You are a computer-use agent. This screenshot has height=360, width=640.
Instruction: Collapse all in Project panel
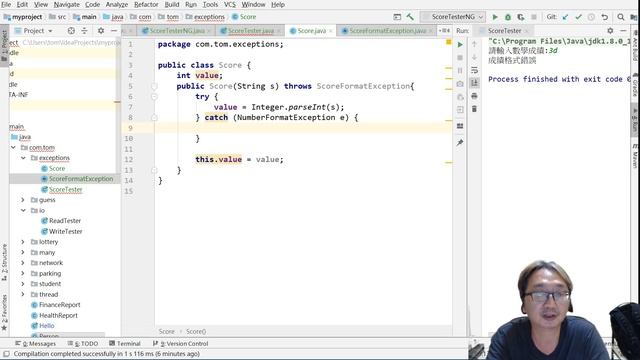click(x=84, y=31)
